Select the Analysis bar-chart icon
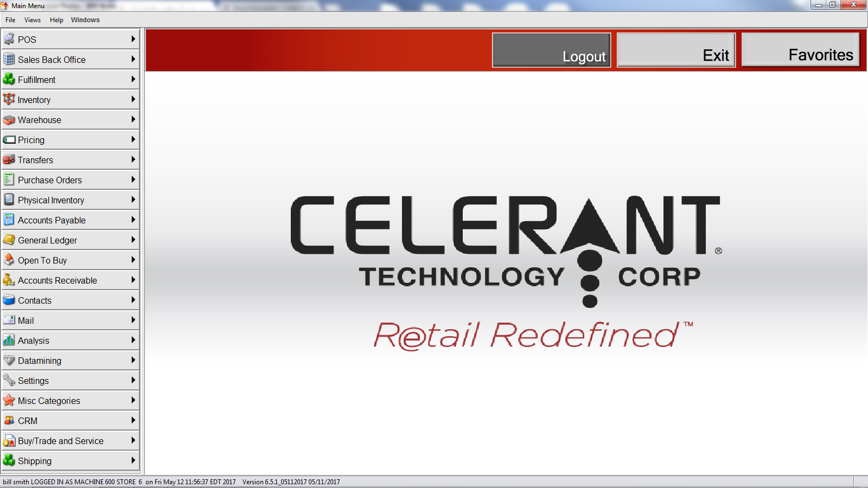The image size is (868, 488). tap(9, 340)
